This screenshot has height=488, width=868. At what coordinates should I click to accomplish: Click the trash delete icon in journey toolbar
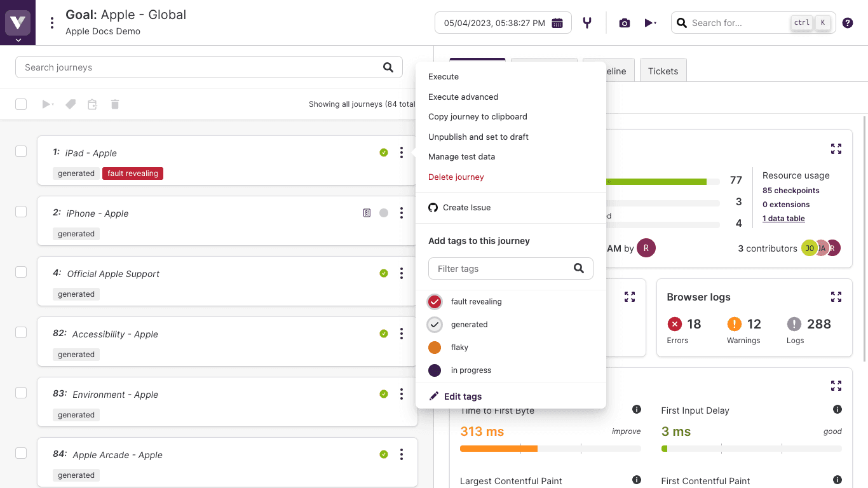(x=115, y=104)
